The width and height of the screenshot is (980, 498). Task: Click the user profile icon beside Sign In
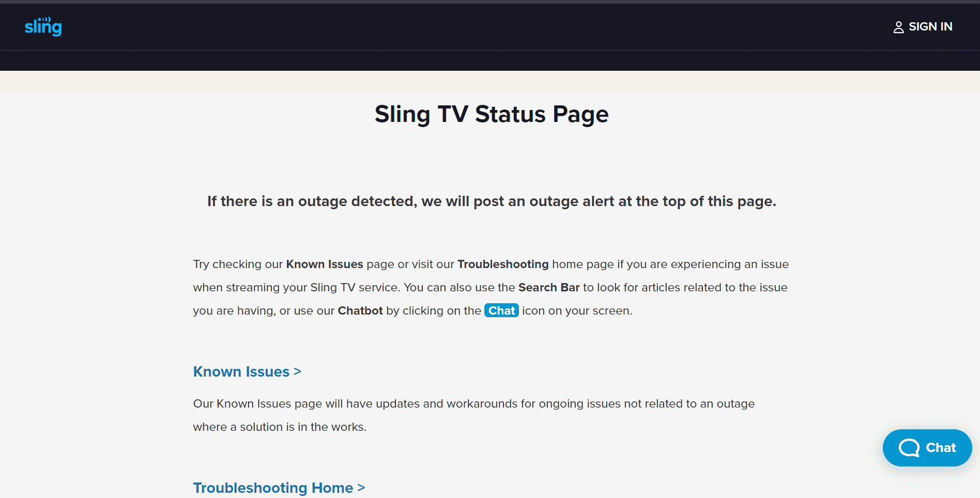pyautogui.click(x=898, y=27)
